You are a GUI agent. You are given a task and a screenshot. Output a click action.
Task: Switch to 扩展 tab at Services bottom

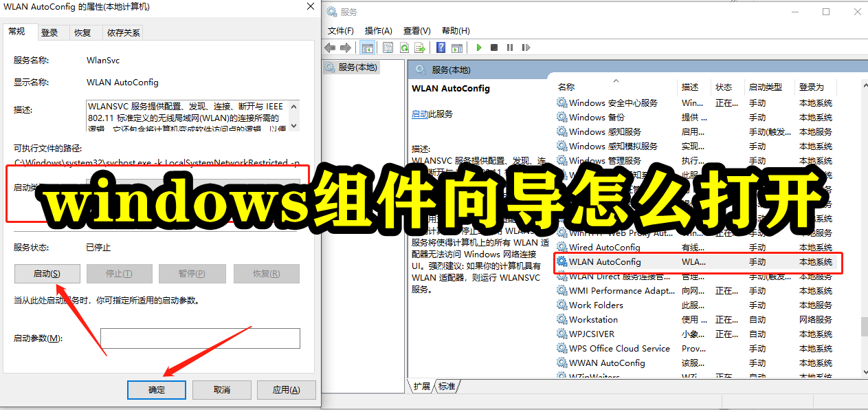(x=422, y=387)
